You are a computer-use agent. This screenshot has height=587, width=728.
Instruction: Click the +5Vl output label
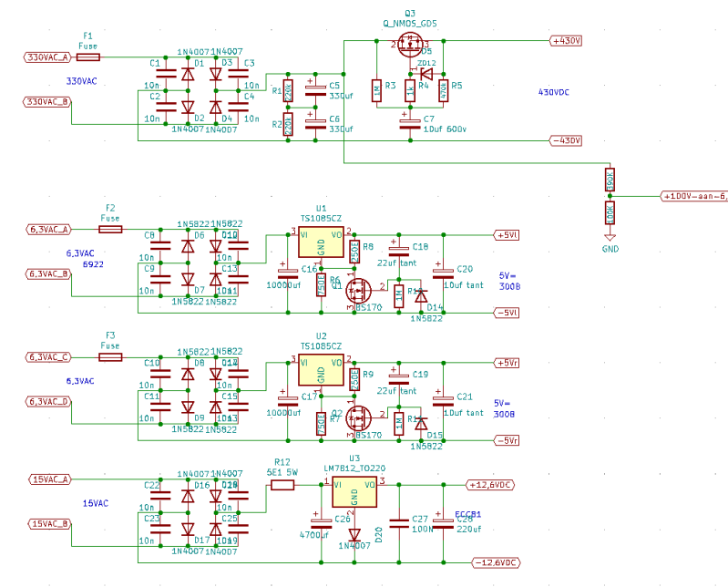point(506,235)
